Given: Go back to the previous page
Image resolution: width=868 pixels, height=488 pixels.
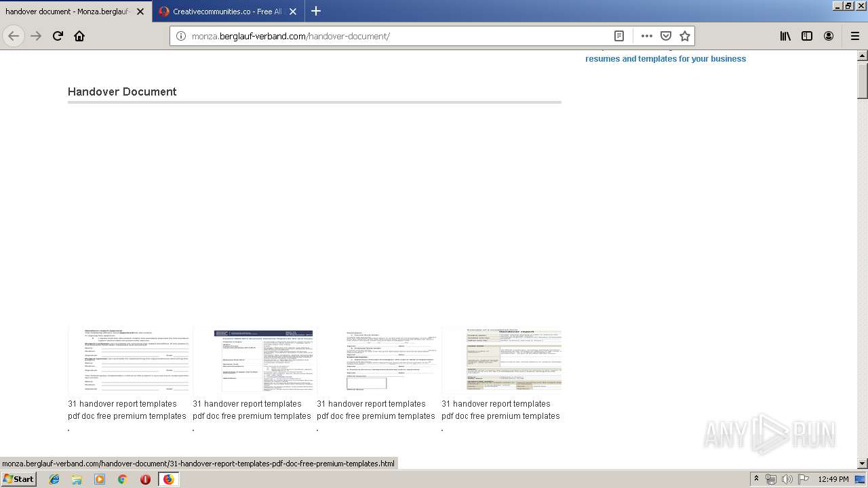Looking at the screenshot, I should tap(14, 36).
